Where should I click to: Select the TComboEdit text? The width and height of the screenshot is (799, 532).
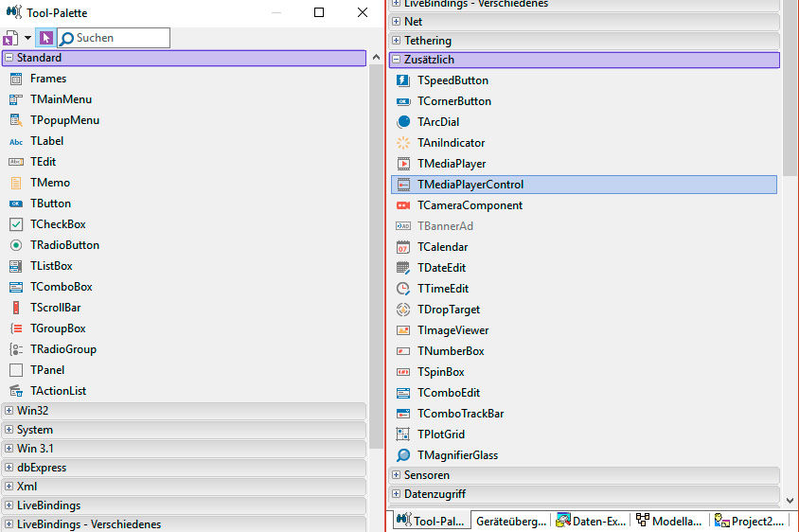point(449,393)
